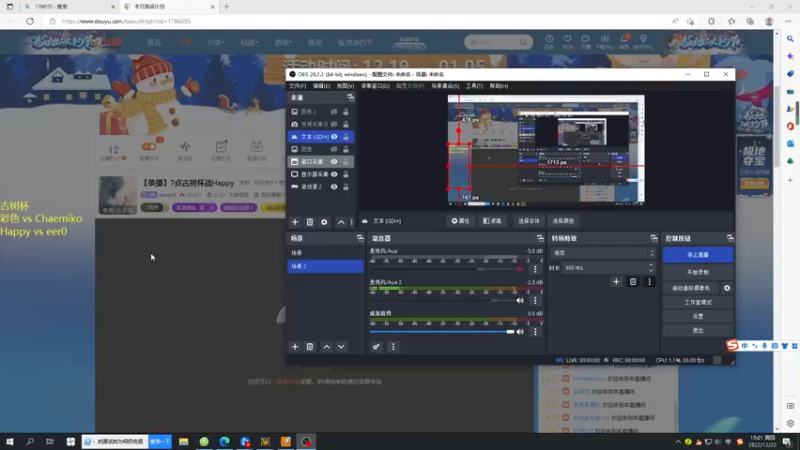Image resolution: width=800 pixels, height=450 pixels.
Task: Move scene down with the arrow in the 场景 panel
Action: pos(341,347)
